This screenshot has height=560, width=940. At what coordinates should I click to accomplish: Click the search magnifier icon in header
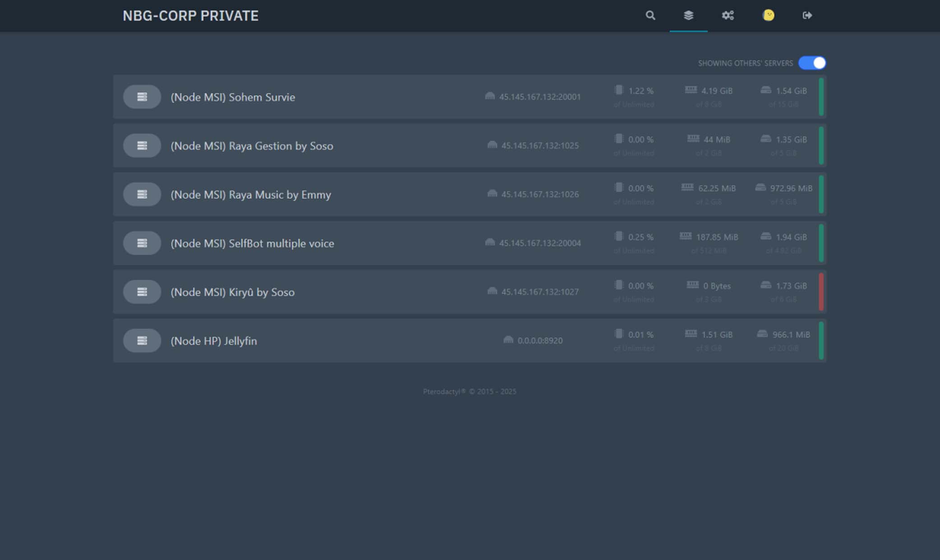coord(650,15)
